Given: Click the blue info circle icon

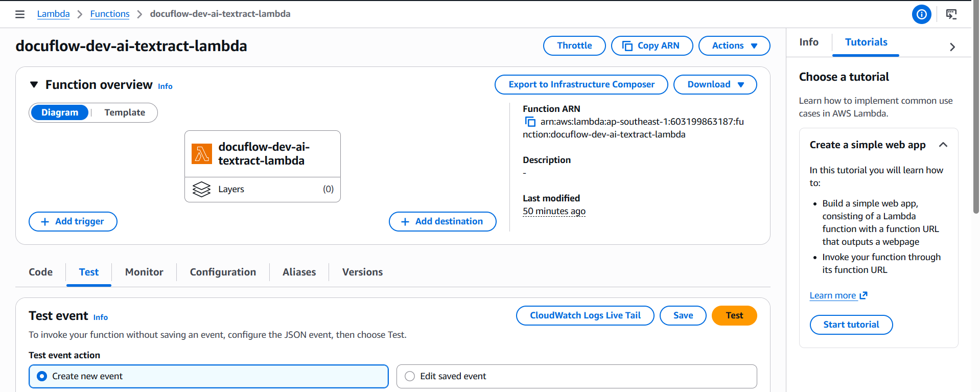Looking at the screenshot, I should (x=921, y=14).
